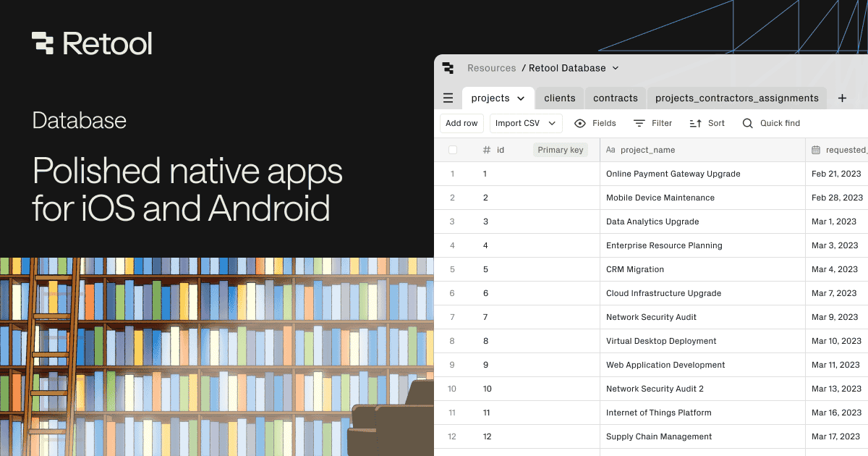Screen dimensions: 868x456
Task: Click the Quick find magnifier icon
Action: click(x=747, y=123)
